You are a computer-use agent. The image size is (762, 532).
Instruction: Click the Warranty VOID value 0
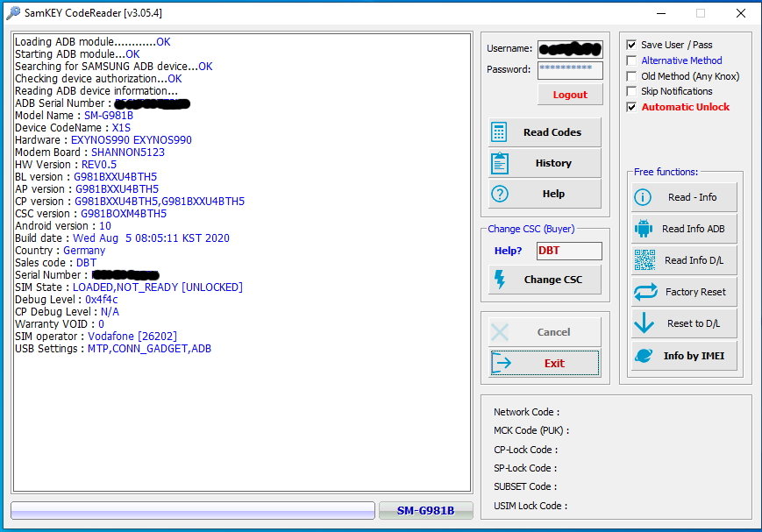[101, 324]
